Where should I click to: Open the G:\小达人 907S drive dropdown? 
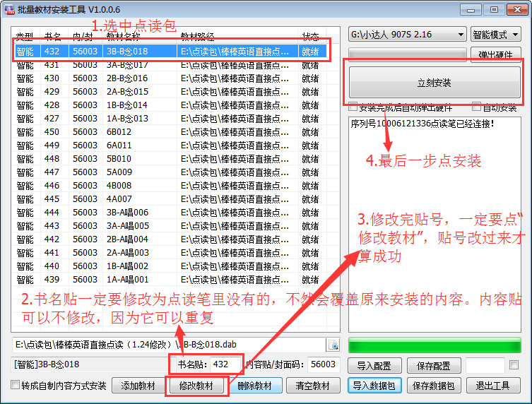[x=407, y=35]
